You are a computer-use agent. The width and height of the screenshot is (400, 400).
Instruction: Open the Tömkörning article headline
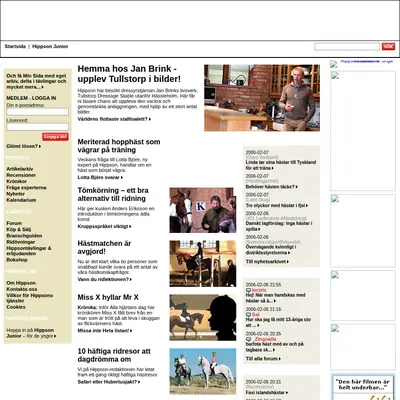113,194
